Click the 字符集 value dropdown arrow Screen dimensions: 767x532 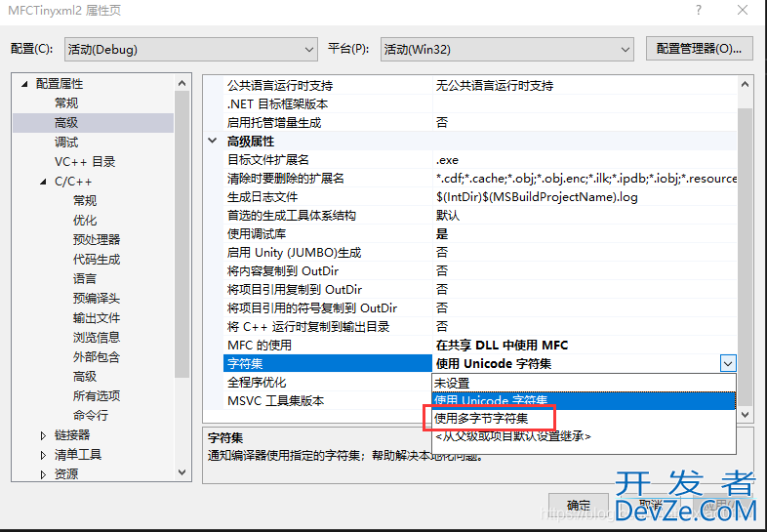point(728,364)
